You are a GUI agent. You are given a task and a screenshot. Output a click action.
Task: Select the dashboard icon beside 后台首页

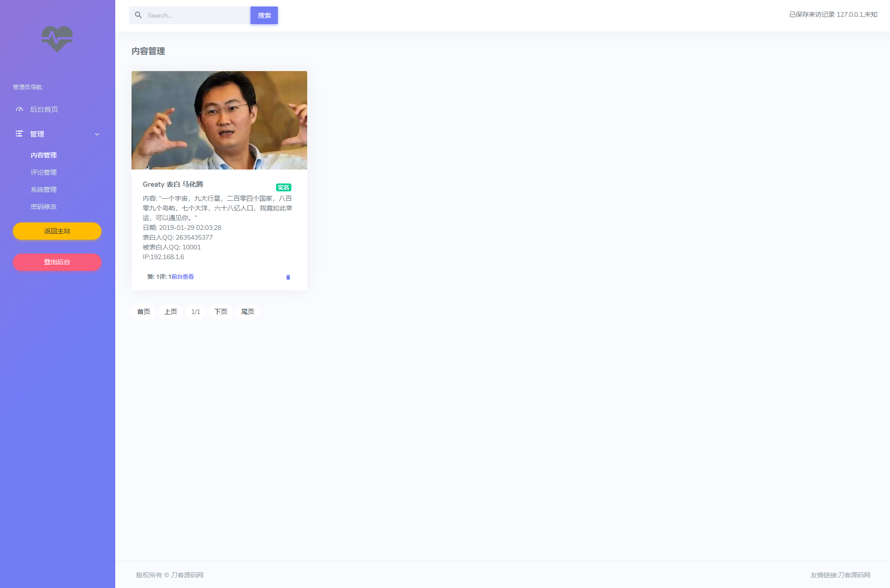click(x=19, y=109)
